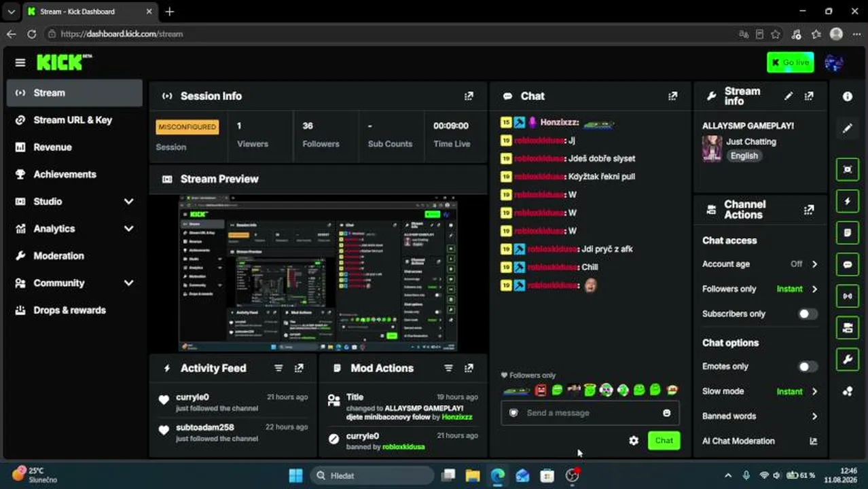Open Slow mode options chevron

click(x=814, y=391)
